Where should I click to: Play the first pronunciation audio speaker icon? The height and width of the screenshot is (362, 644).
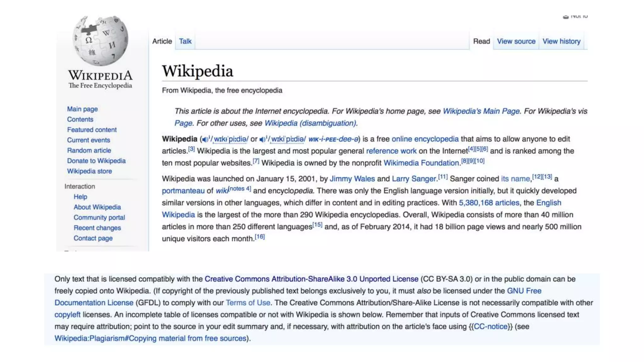click(205, 140)
